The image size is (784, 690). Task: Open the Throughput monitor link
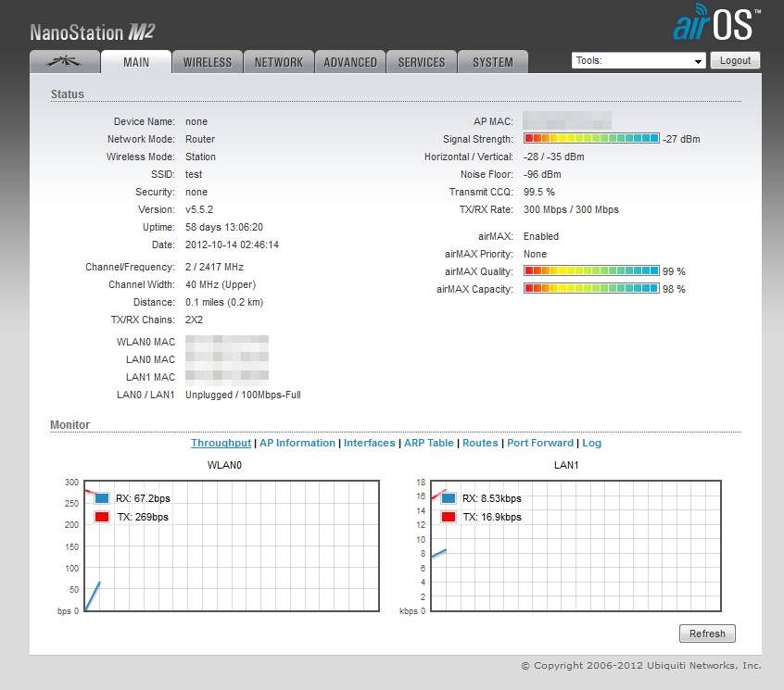point(221,443)
